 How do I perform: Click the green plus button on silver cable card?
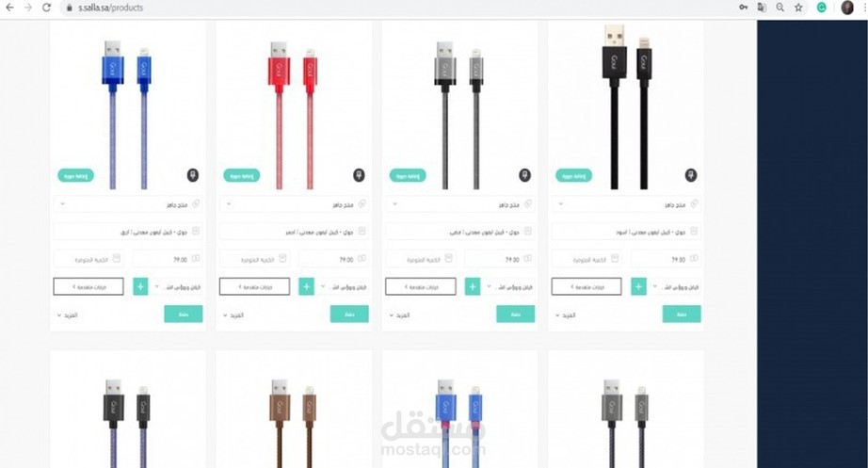pyautogui.click(x=473, y=286)
